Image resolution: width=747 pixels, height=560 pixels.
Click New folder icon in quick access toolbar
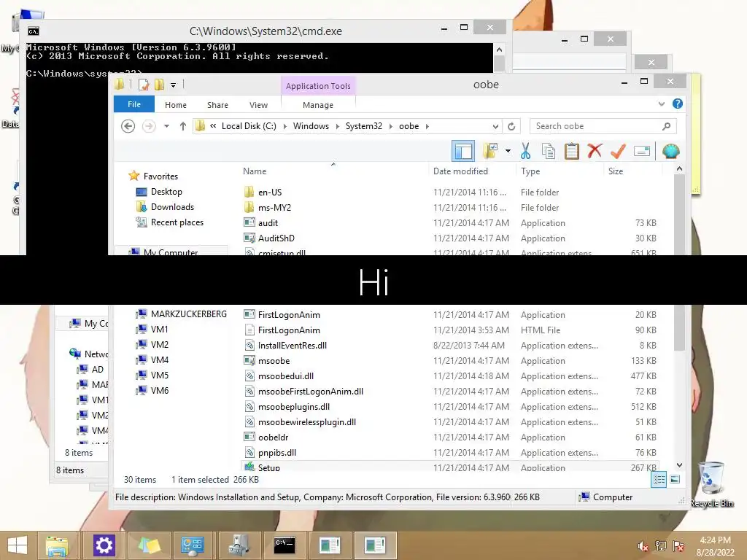pyautogui.click(x=159, y=85)
